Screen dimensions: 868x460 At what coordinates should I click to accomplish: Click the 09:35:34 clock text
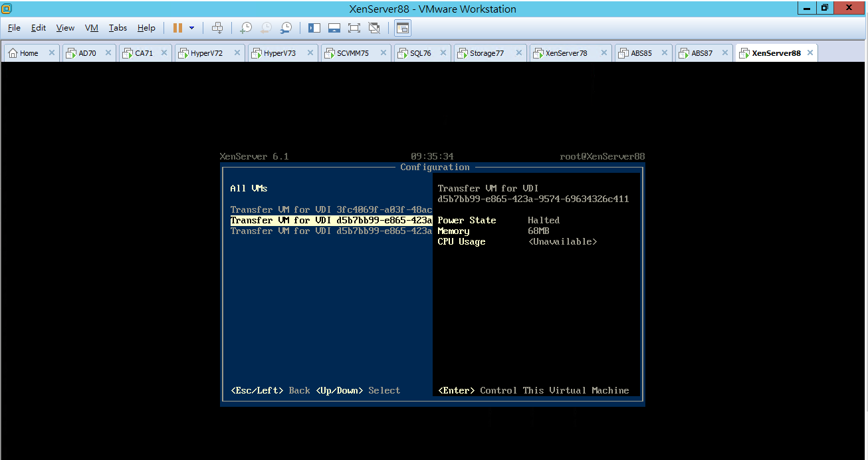(432, 157)
